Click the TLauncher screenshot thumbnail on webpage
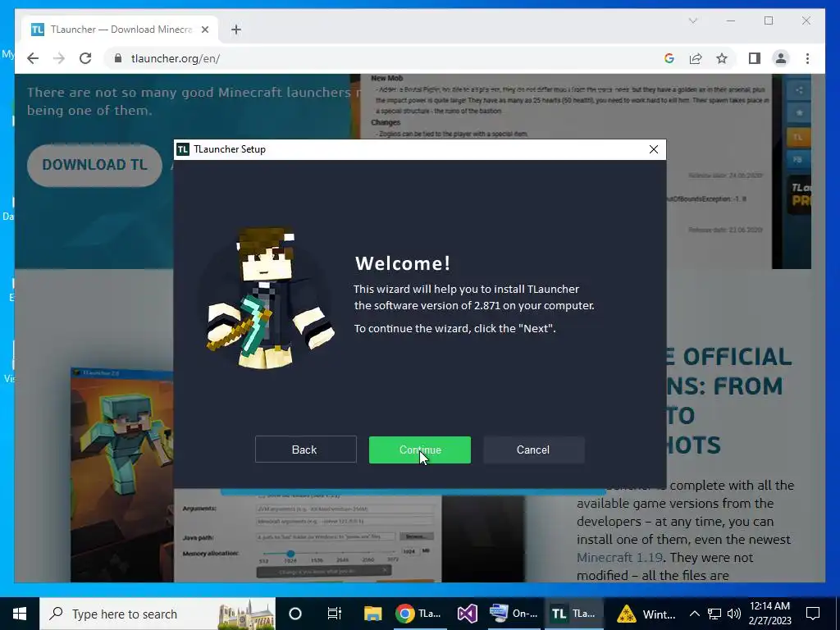This screenshot has height=630, width=840. [122, 475]
